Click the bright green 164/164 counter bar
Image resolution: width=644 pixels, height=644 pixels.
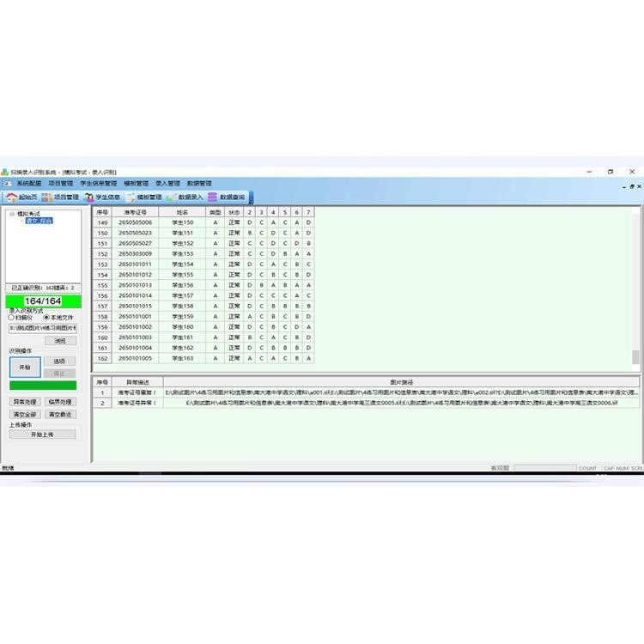(43, 301)
